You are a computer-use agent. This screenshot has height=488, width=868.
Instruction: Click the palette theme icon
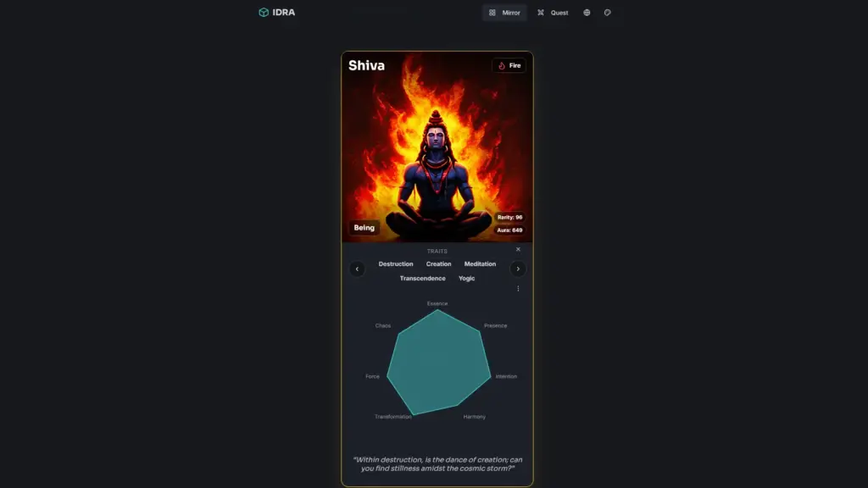click(x=607, y=12)
